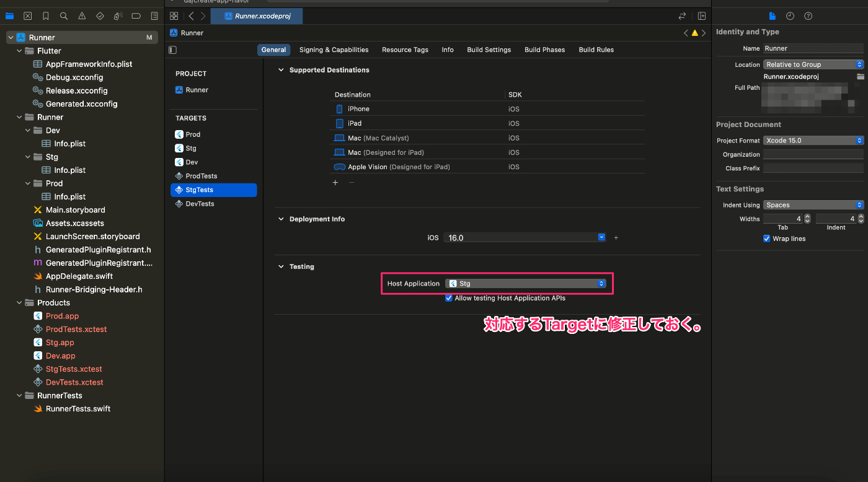Open the Report navigator icon

click(154, 16)
